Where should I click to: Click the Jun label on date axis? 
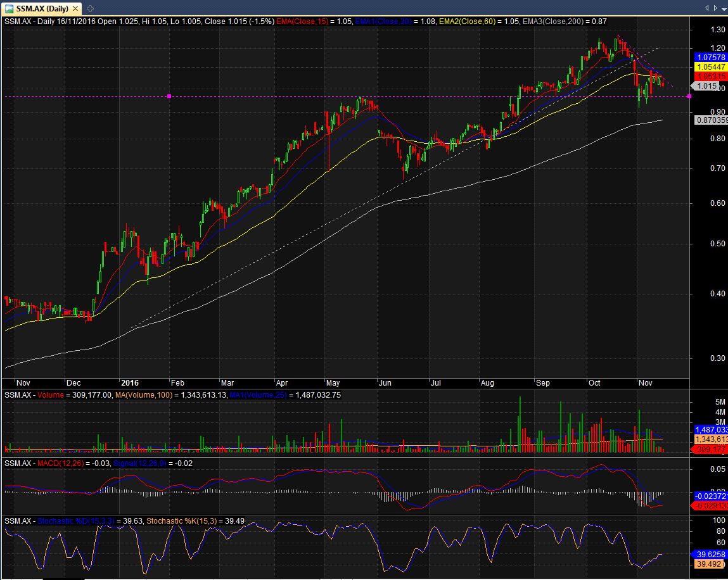pyautogui.click(x=385, y=383)
